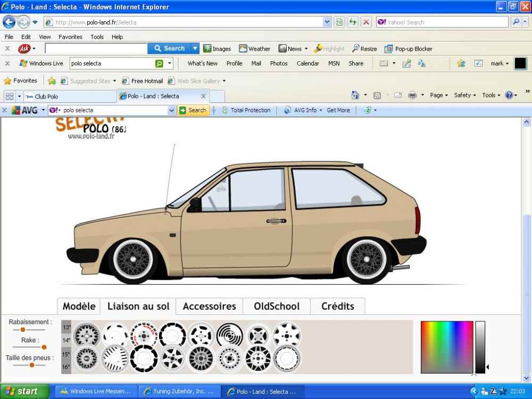The width and height of the screenshot is (532, 399).
Task: Select the wheel with diagonal slash slots
Action: (115, 358)
